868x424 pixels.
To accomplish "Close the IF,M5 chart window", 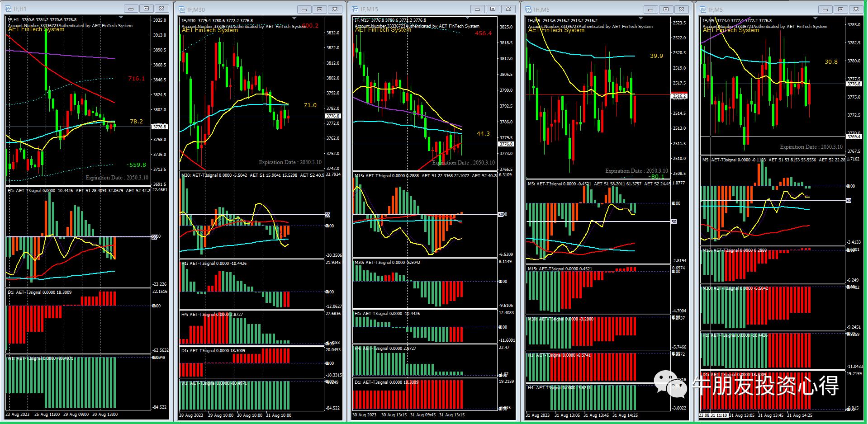I will point(856,9).
